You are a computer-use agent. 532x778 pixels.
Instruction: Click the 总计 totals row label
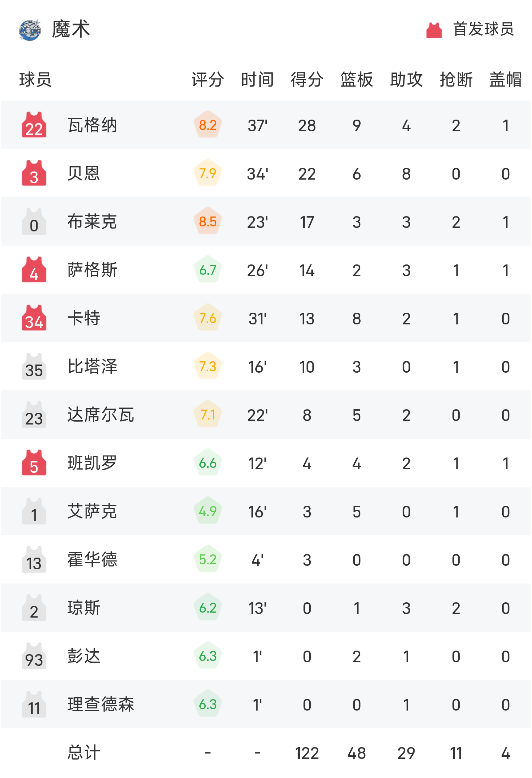(84, 752)
